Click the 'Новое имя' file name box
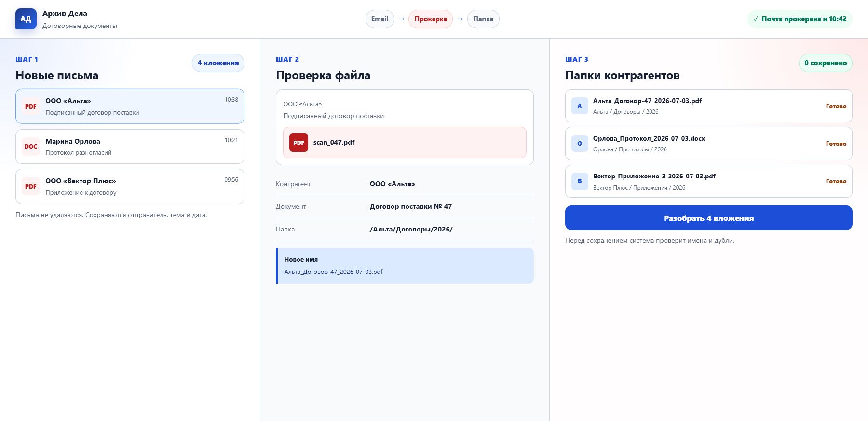This screenshot has height=421, width=868. click(x=405, y=266)
